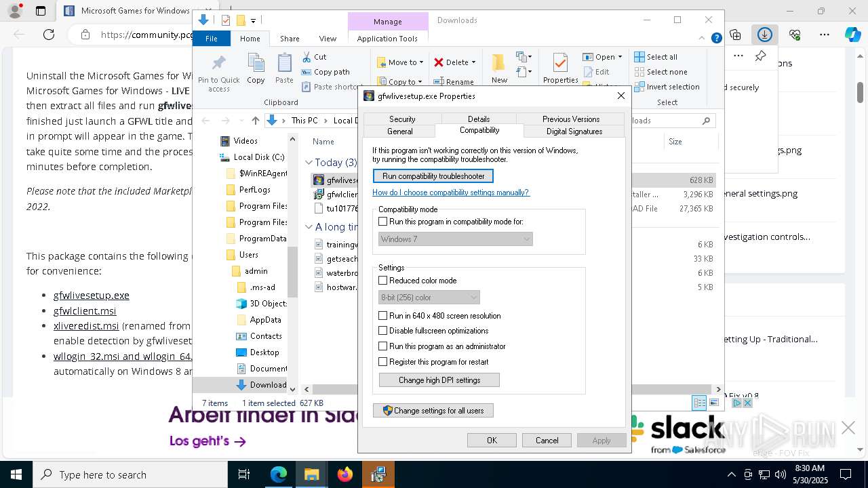Viewport: 868px width, 488px height.
Task: Click the New folder icon in the ribbon
Action: pos(498,63)
